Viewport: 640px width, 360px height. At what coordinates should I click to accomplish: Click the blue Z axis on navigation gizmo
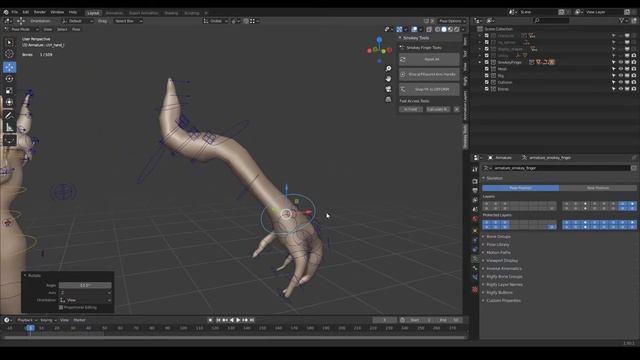coord(379,40)
